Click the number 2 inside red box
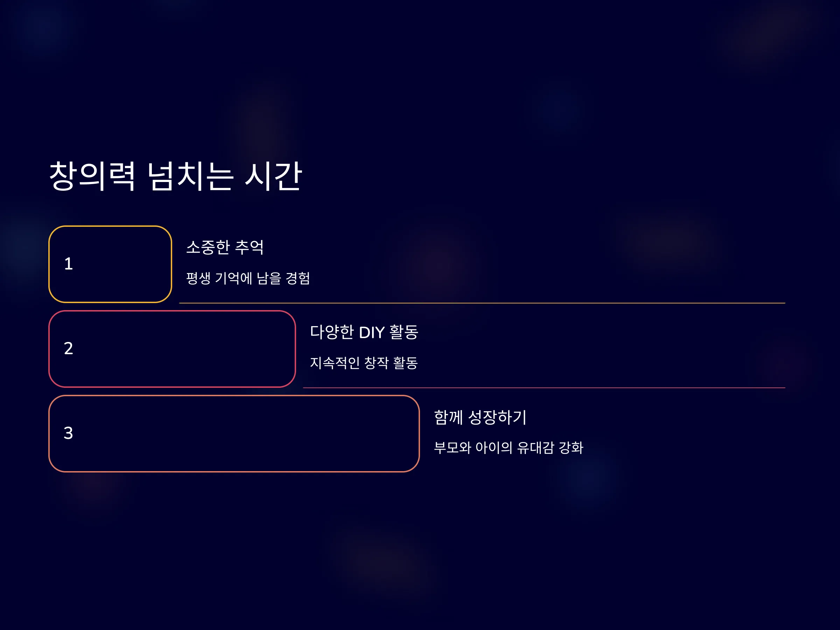 pyautogui.click(x=68, y=349)
